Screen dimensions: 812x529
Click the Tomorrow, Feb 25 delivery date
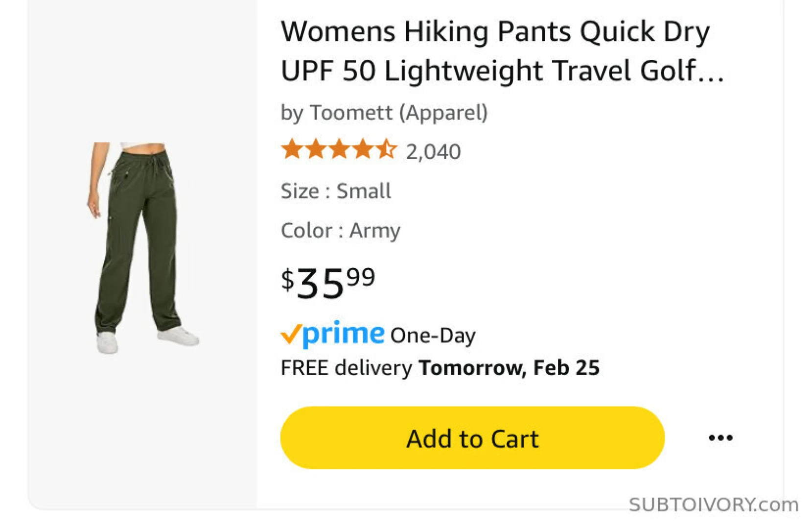click(509, 368)
